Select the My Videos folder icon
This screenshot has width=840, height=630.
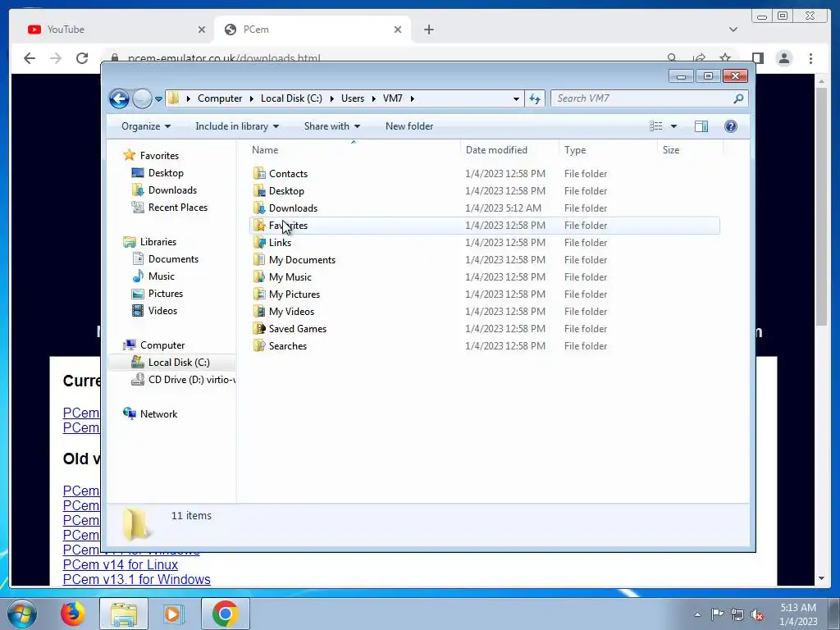[x=260, y=311]
